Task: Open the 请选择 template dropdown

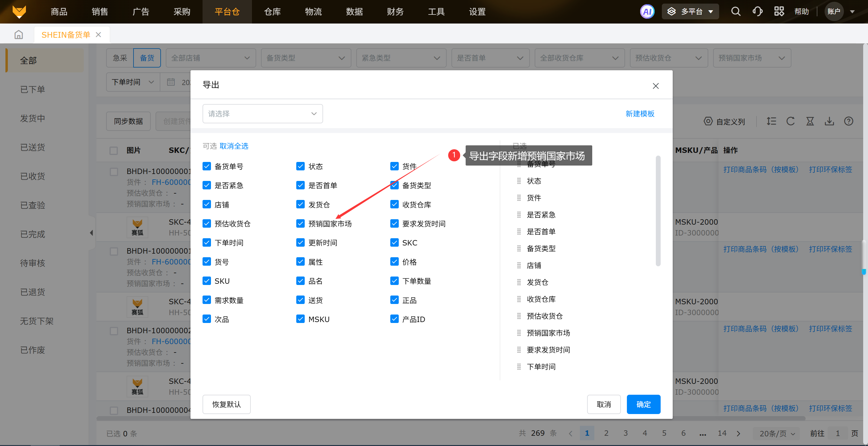Action: pos(263,114)
